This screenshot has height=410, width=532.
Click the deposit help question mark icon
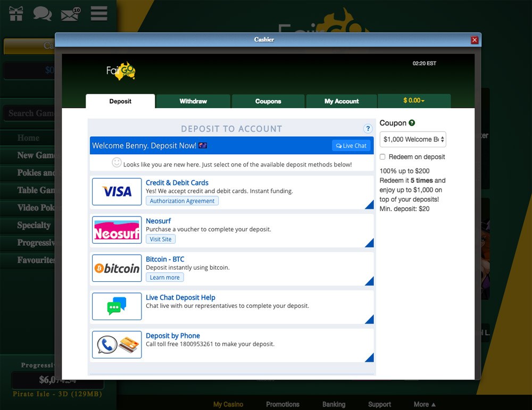click(368, 129)
